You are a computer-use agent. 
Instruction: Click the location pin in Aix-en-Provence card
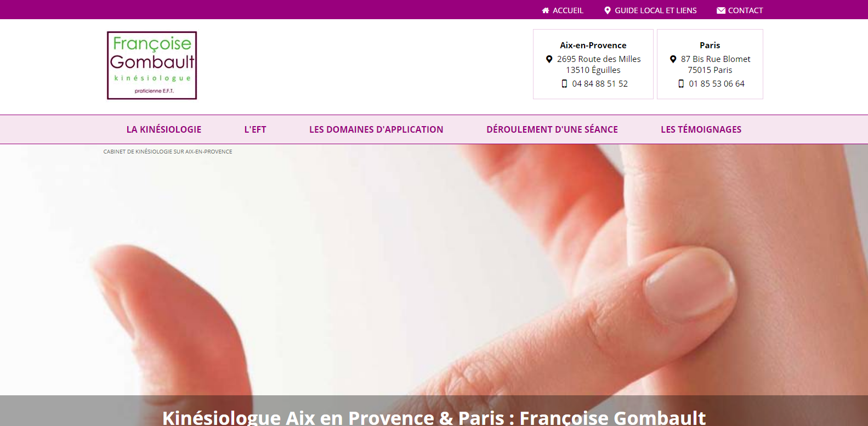[549, 59]
